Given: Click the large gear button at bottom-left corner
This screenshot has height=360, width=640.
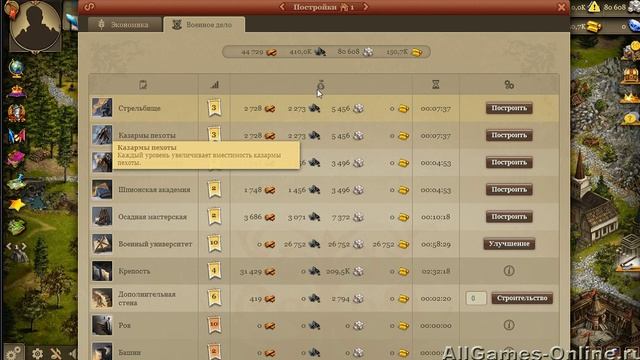Looking at the screenshot, I should coord(13,352).
